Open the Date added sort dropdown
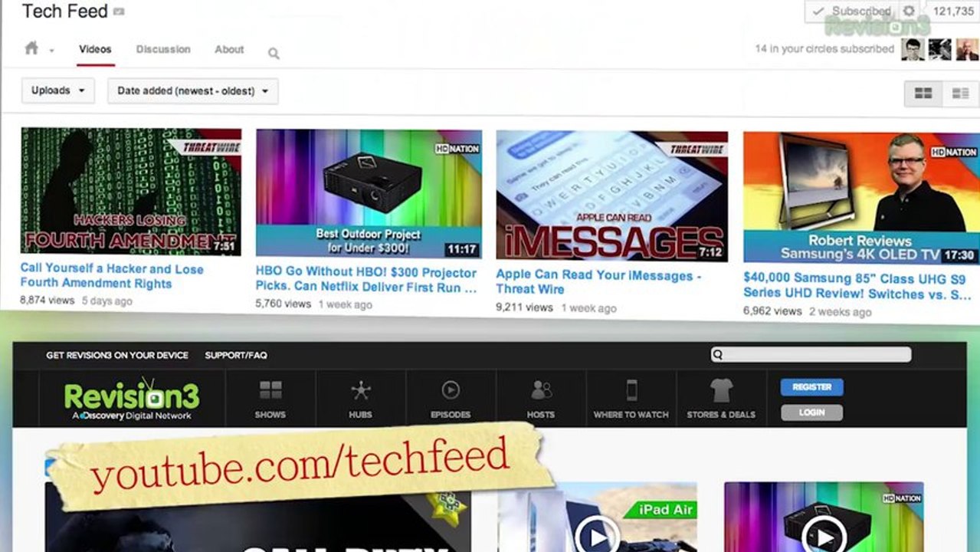The image size is (980, 552). [x=193, y=90]
